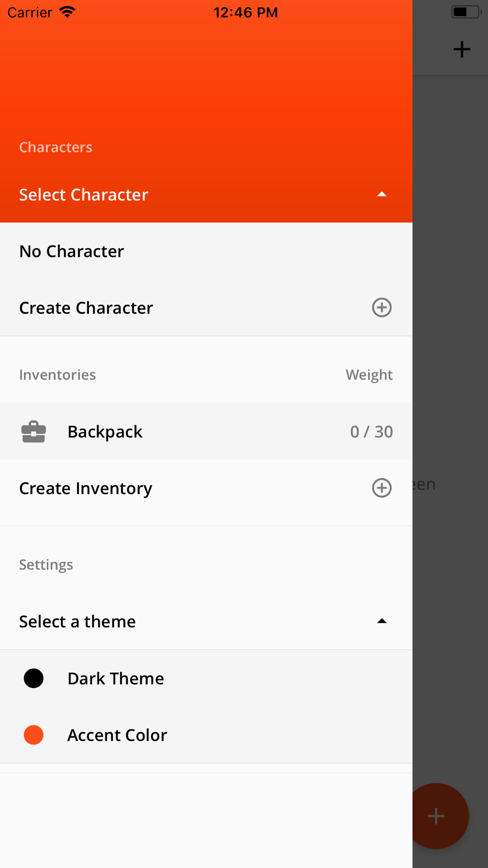Click the black Dark Theme swatch

coord(34,678)
